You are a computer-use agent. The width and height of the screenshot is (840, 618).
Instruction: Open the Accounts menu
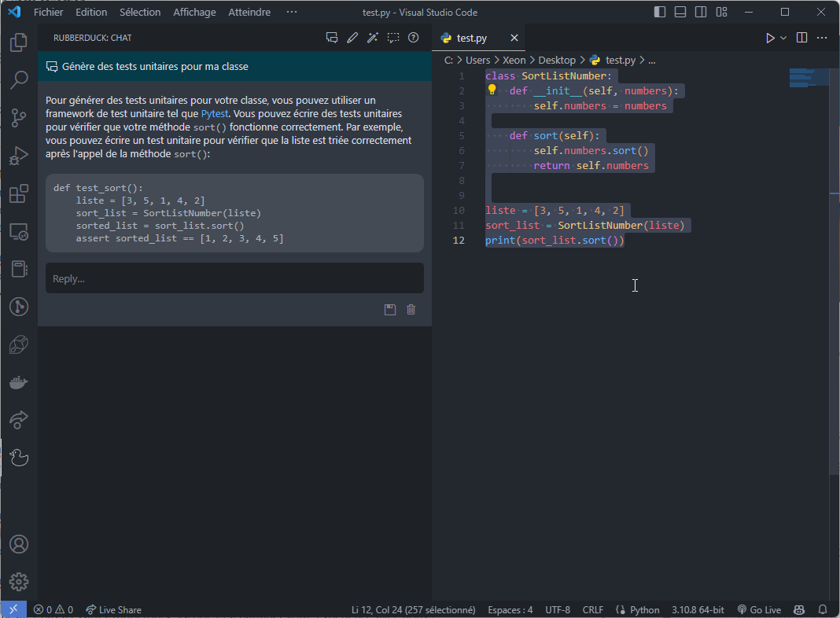click(19, 544)
